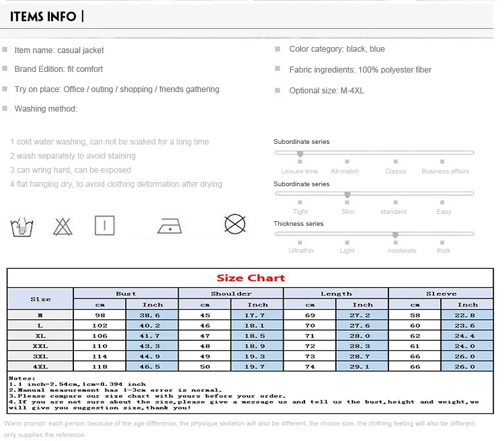
Task: Click the do not bleach triangle icon
Action: tap(62, 227)
